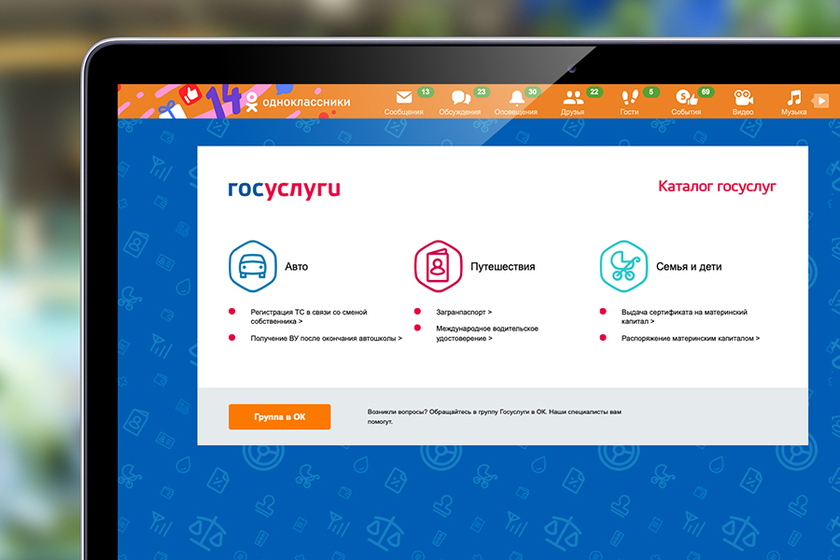Click the Госуслуги logo
840x560 pixels.
[284, 187]
